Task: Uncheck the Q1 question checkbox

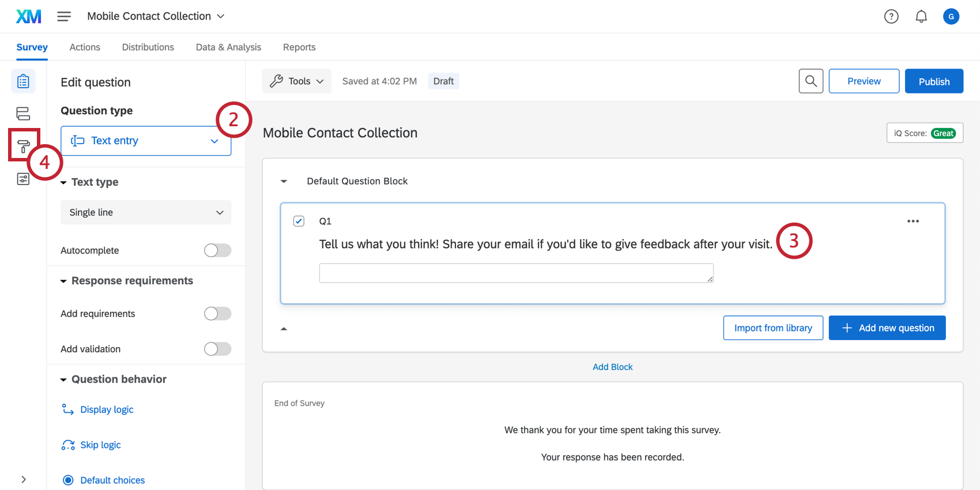Action: point(299,221)
